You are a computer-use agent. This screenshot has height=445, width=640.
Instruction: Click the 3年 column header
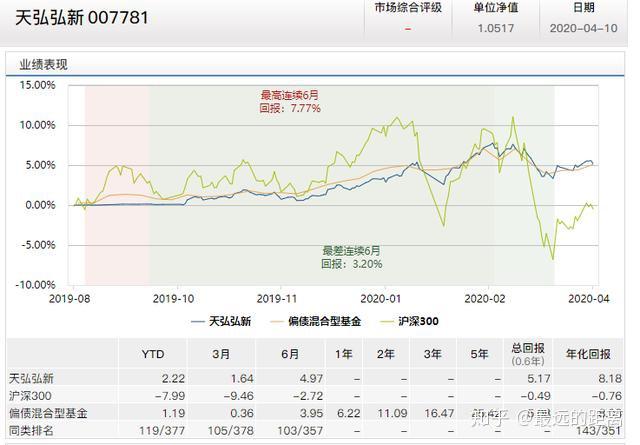coord(432,354)
